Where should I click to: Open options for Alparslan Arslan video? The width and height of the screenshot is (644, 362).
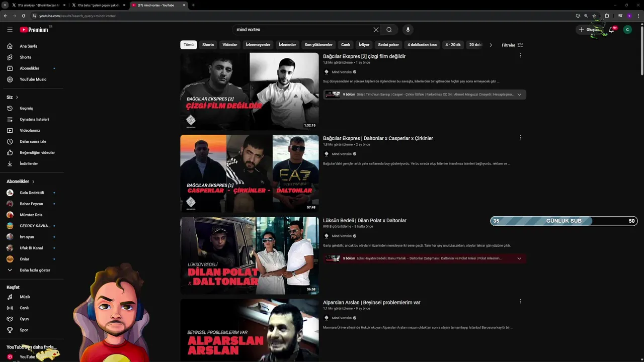coord(520,302)
